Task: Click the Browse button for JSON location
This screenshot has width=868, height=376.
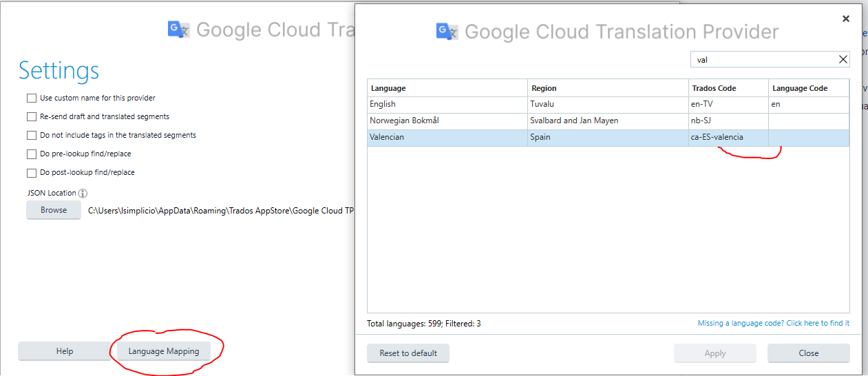Action: tap(54, 210)
